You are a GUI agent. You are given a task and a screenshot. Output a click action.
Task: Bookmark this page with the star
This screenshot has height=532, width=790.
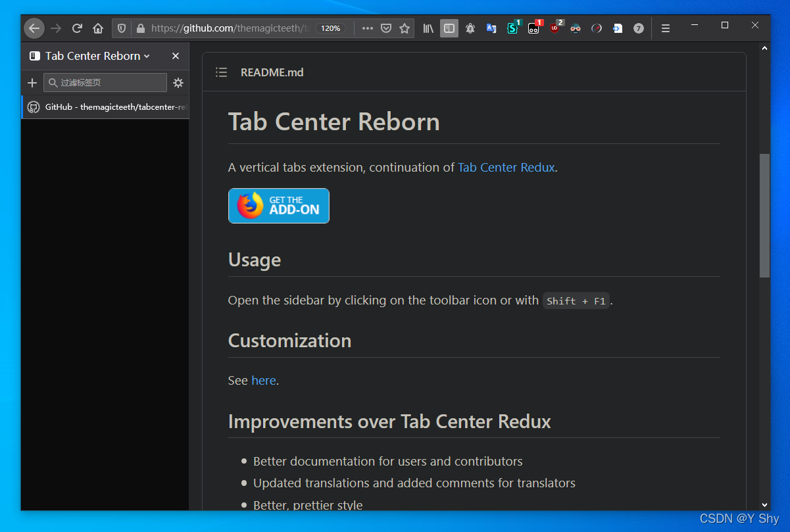point(405,28)
